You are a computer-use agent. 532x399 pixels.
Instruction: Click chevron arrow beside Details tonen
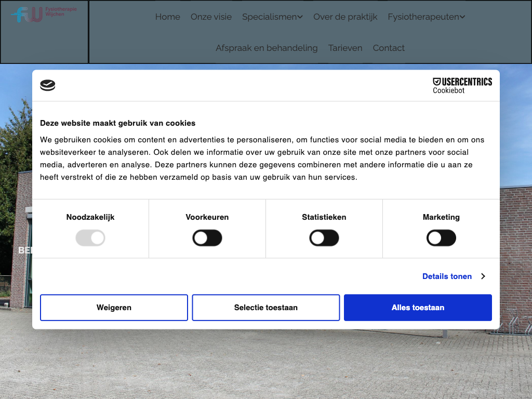pyautogui.click(x=483, y=276)
